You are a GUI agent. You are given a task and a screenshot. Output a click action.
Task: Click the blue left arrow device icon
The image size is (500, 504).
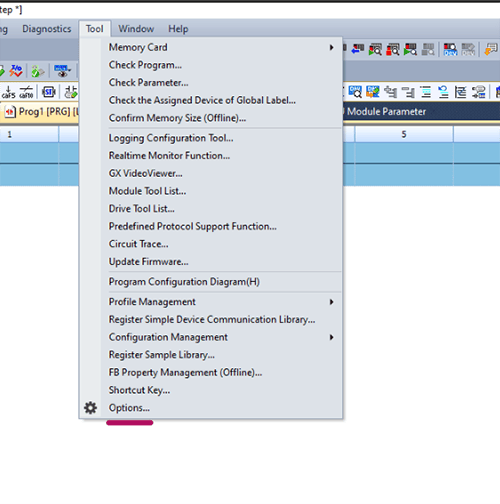(x=358, y=49)
